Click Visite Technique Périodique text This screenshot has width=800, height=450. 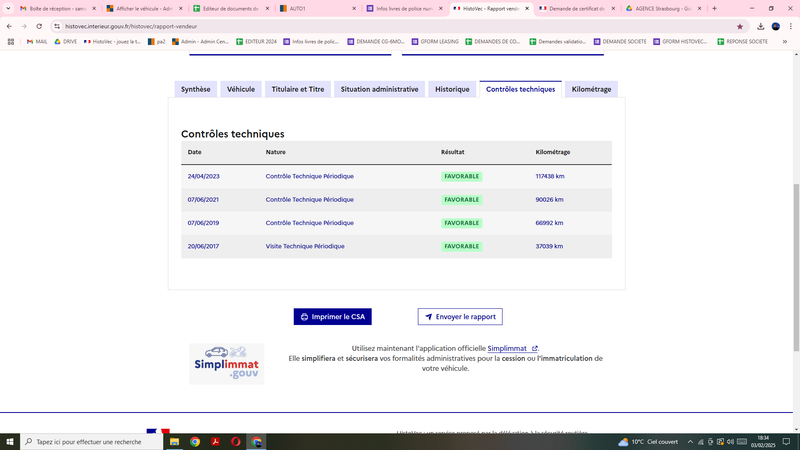coord(305,246)
